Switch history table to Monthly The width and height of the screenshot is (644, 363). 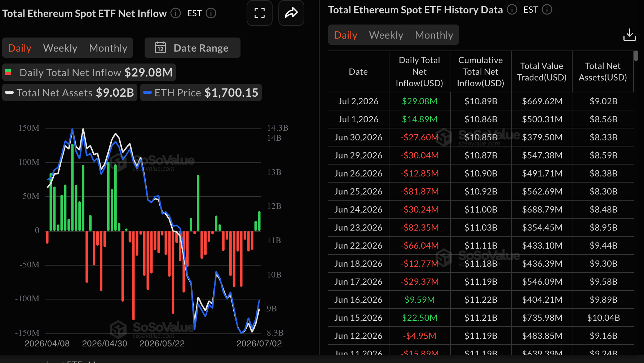click(x=434, y=35)
